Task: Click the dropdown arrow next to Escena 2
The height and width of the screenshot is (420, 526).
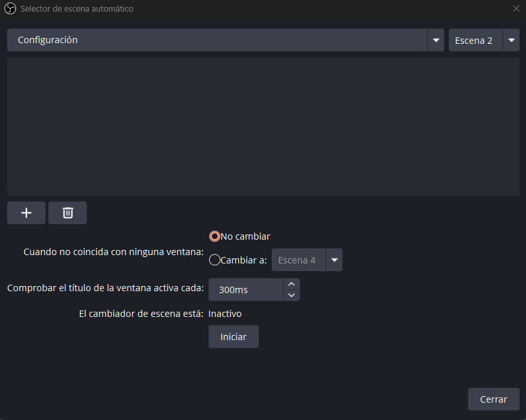Action: pyautogui.click(x=511, y=40)
